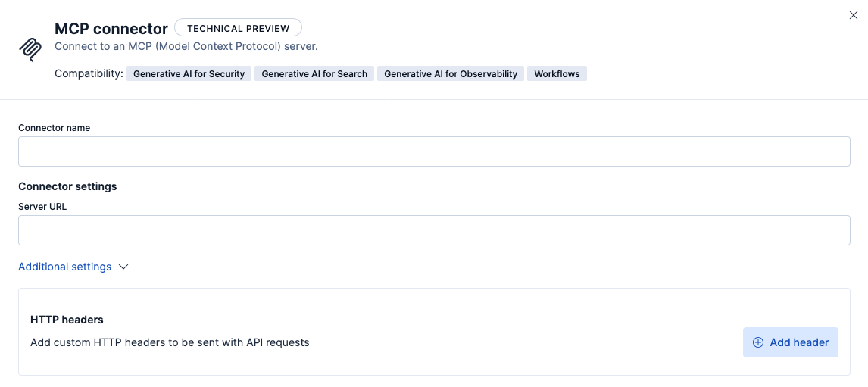The height and width of the screenshot is (387, 868).
Task: Click the Compatibility label text
Action: click(89, 74)
